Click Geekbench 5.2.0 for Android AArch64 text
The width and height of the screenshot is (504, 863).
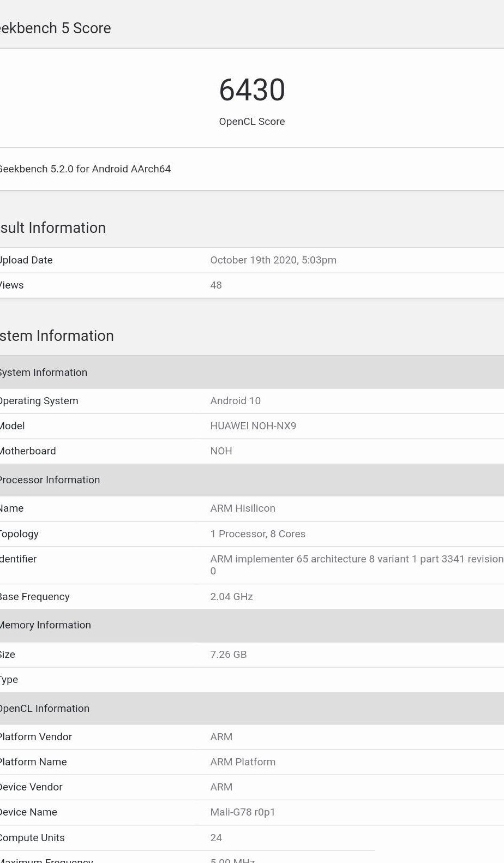pyautogui.click(x=85, y=169)
